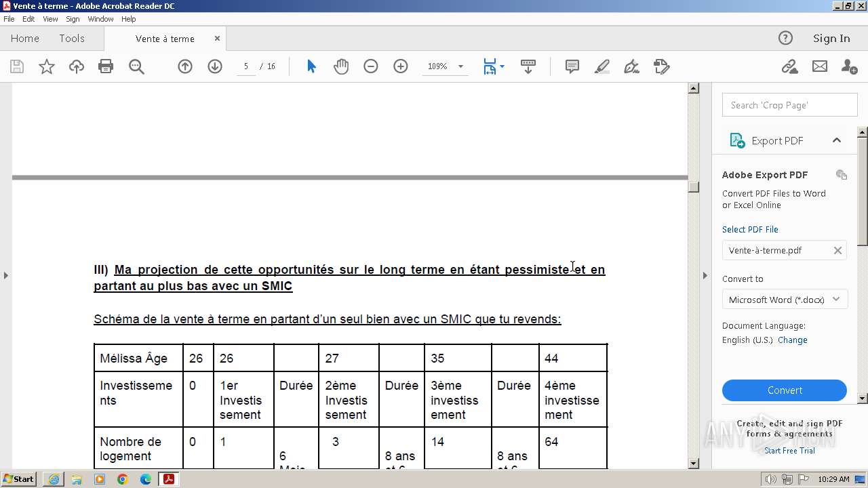Click the 'Mélissa Âge' table cell
Image resolution: width=868 pixels, height=488 pixels.
click(x=139, y=358)
